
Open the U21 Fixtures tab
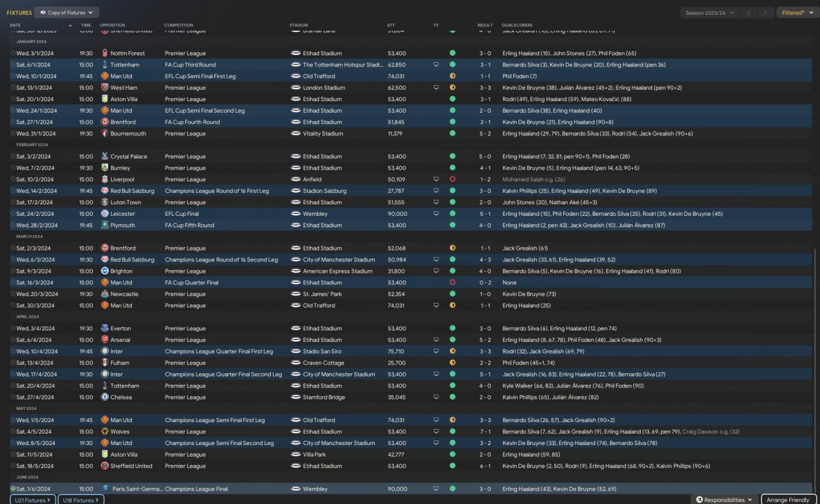click(x=33, y=500)
